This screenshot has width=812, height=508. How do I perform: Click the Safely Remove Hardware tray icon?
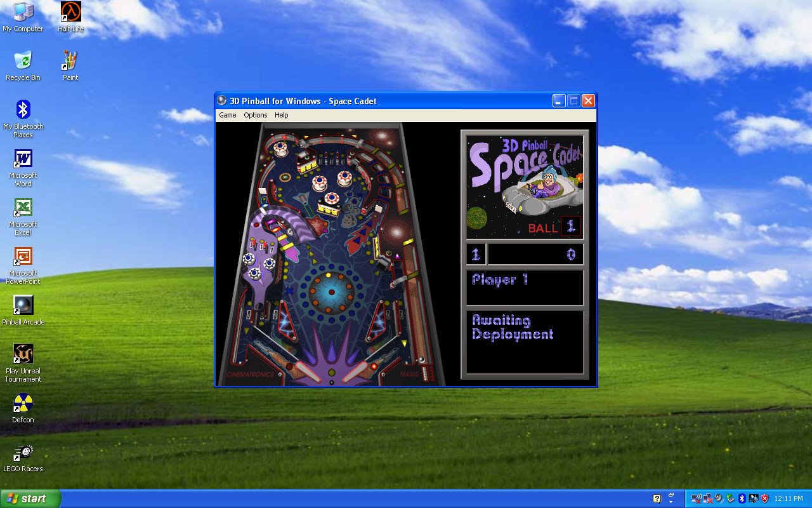[730, 498]
